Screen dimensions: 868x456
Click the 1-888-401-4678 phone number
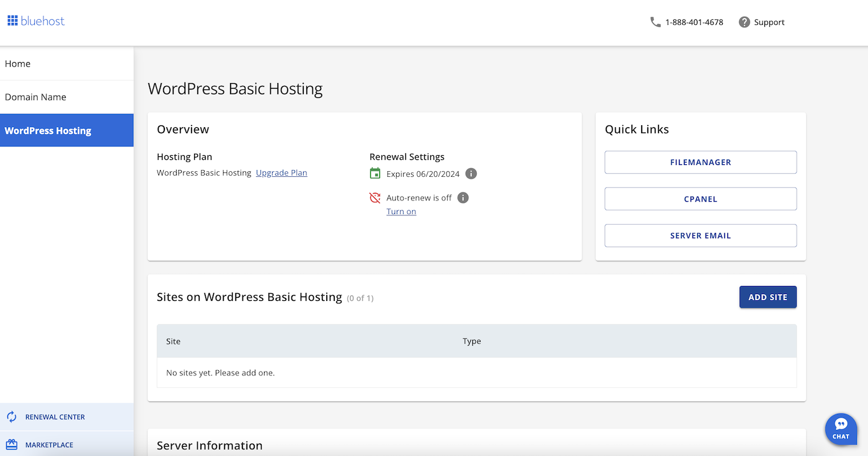pyautogui.click(x=694, y=22)
